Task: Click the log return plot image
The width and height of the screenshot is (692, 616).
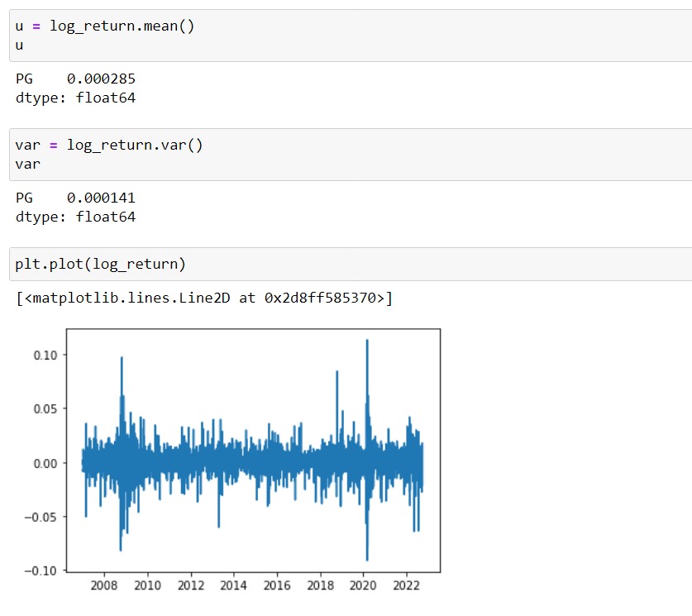Action: pyautogui.click(x=232, y=459)
